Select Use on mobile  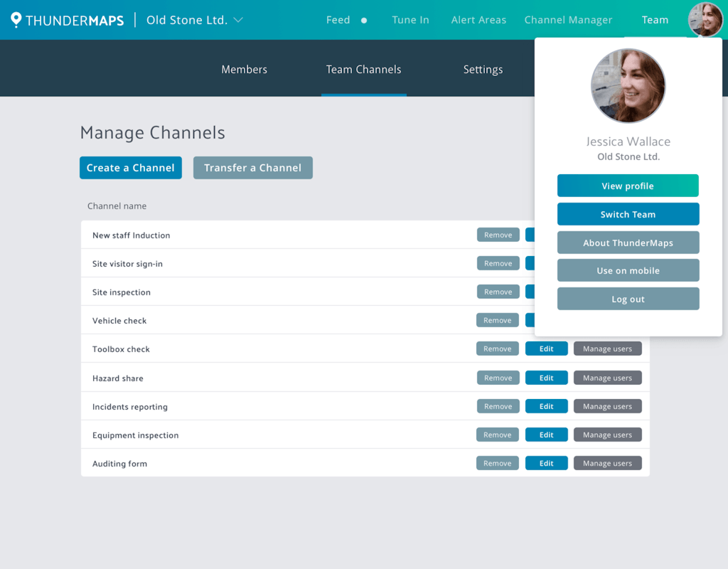pos(628,270)
